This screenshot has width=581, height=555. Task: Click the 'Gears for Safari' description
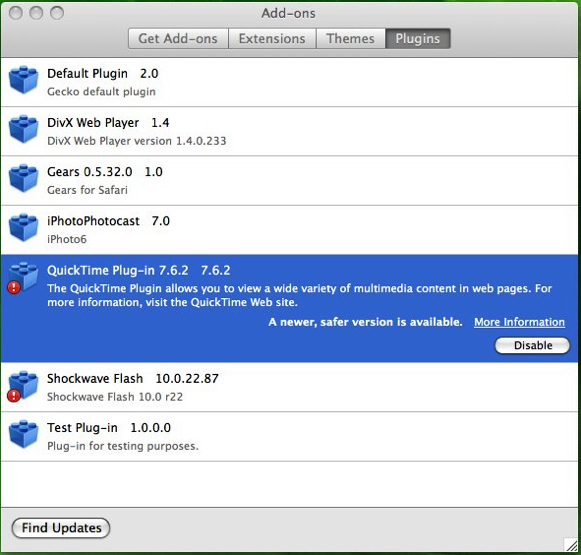tap(87, 190)
